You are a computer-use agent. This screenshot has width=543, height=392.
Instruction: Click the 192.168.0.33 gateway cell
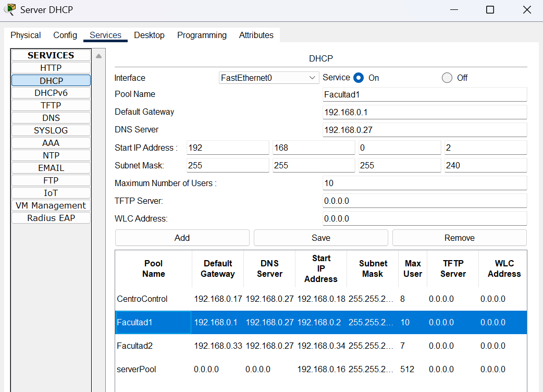tap(218, 346)
